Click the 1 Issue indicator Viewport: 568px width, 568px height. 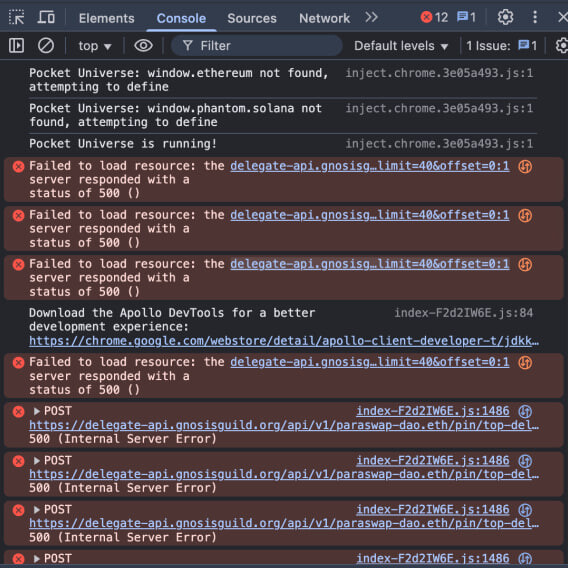(x=501, y=46)
